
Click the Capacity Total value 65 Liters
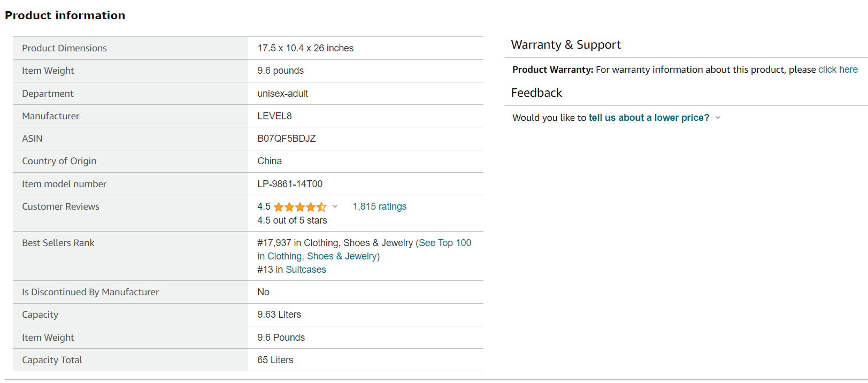[275, 360]
